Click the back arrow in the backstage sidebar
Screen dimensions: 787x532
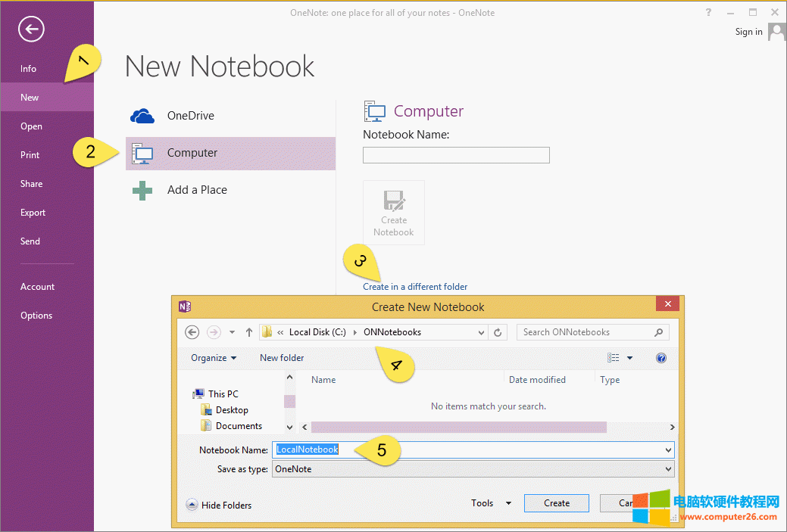click(31, 30)
